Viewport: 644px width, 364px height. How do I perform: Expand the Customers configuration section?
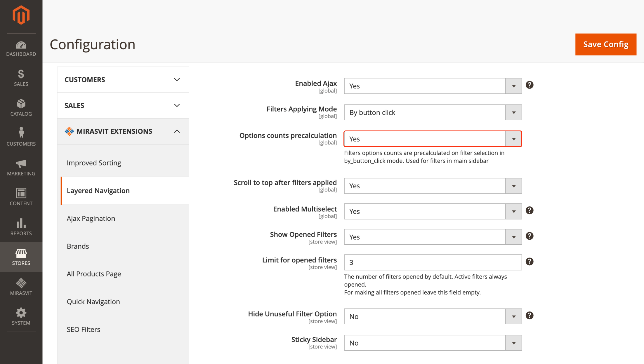coord(123,80)
